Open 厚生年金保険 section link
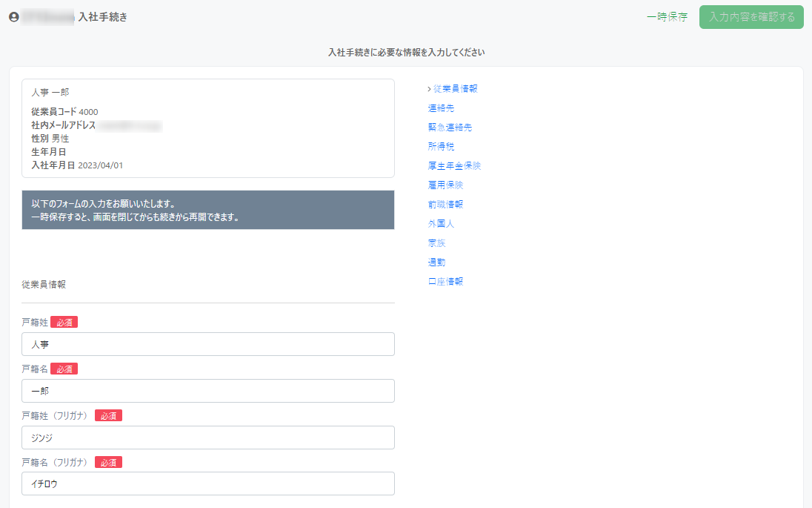This screenshot has width=812, height=508. [x=455, y=166]
